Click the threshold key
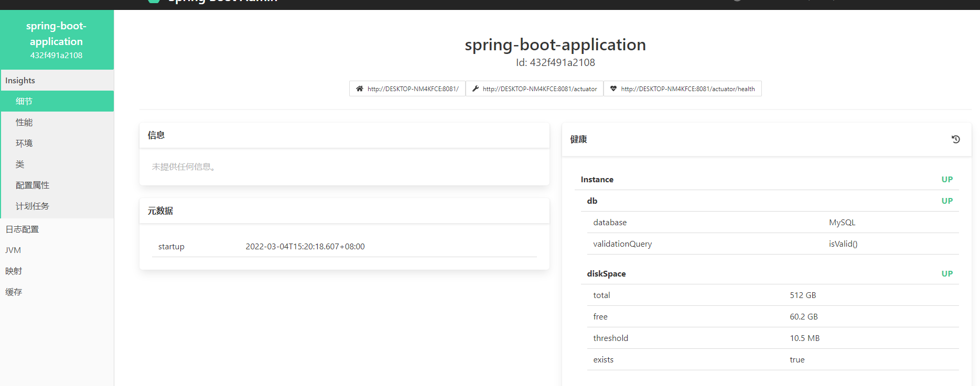Image resolution: width=980 pixels, height=386 pixels. [x=610, y=338]
